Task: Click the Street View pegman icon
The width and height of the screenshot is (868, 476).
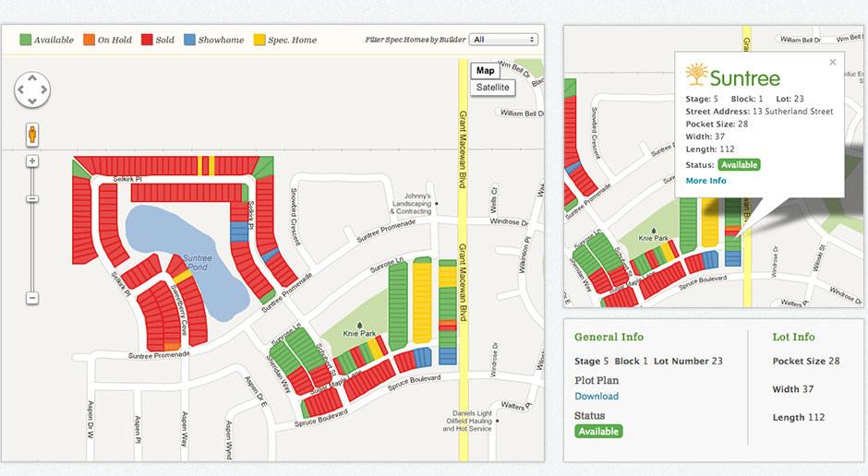Action: 32,135
